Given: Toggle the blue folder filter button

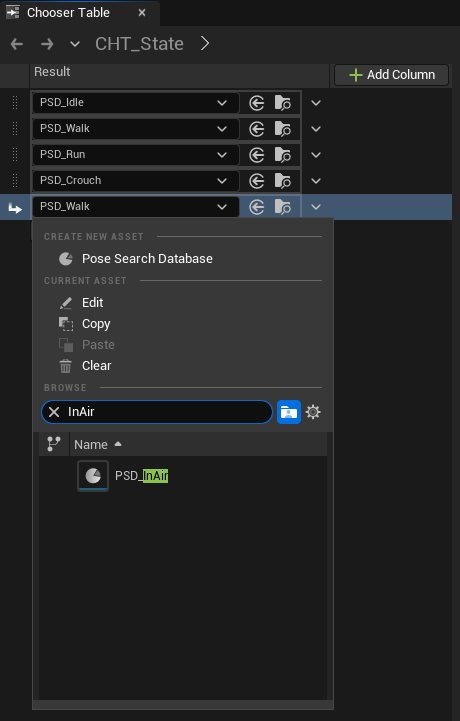Looking at the screenshot, I should click(x=288, y=412).
